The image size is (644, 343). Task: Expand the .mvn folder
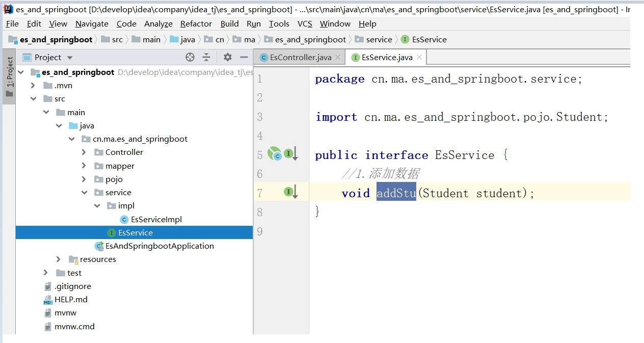click(33, 85)
